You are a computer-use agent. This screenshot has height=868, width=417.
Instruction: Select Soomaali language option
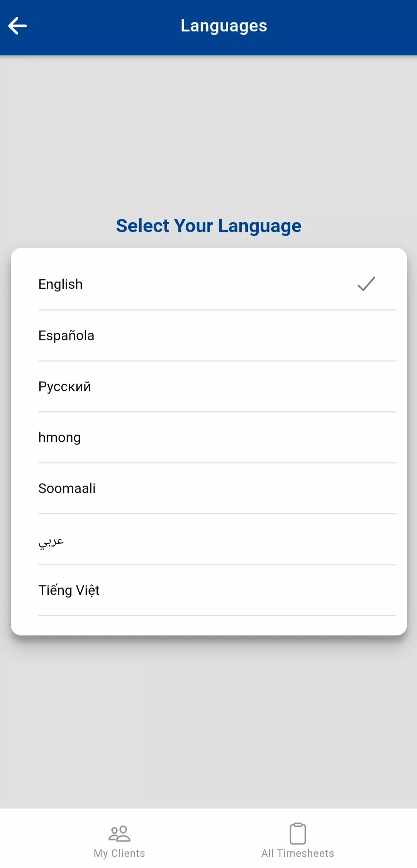tap(217, 488)
